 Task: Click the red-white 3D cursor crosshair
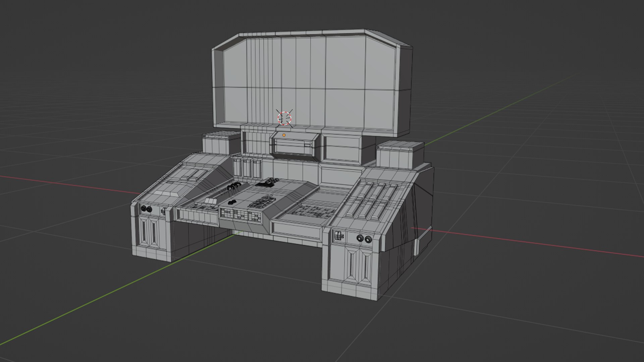(x=284, y=118)
